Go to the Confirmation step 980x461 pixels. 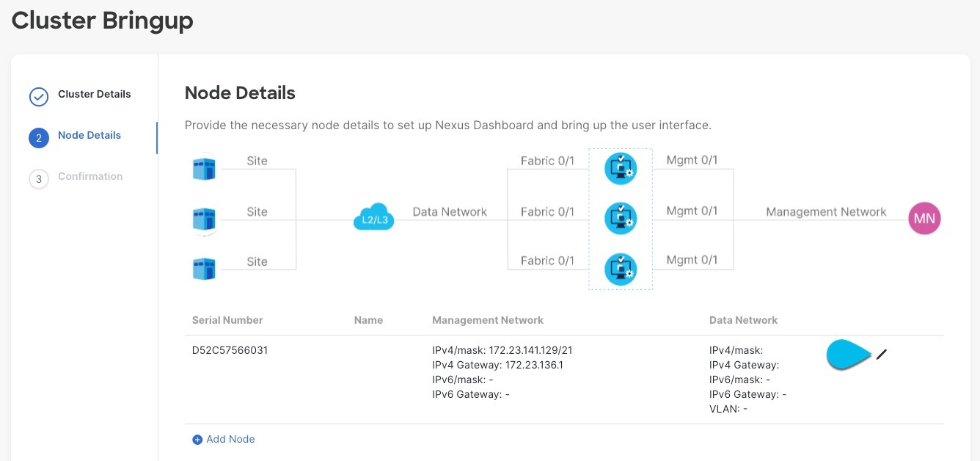tap(90, 176)
